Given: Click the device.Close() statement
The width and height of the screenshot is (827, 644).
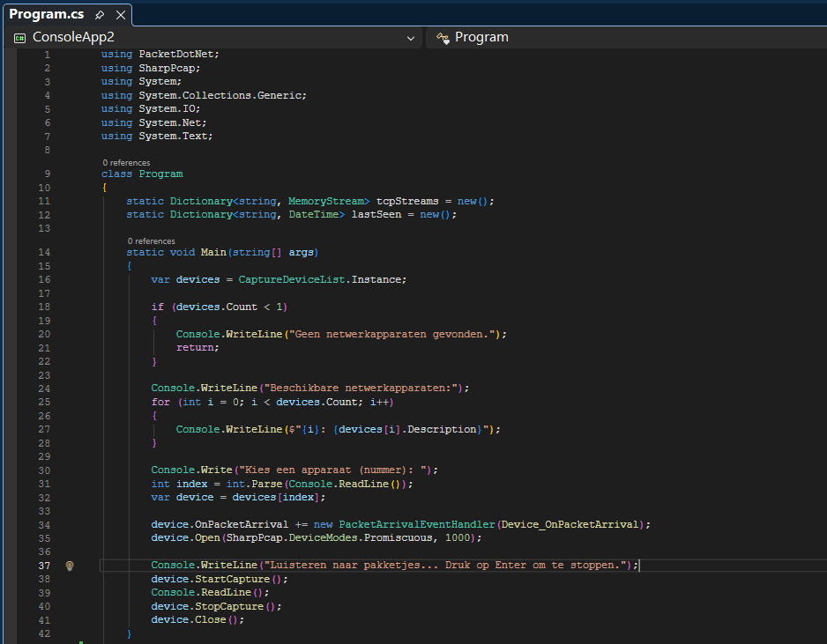Looking at the screenshot, I should coord(197,619).
